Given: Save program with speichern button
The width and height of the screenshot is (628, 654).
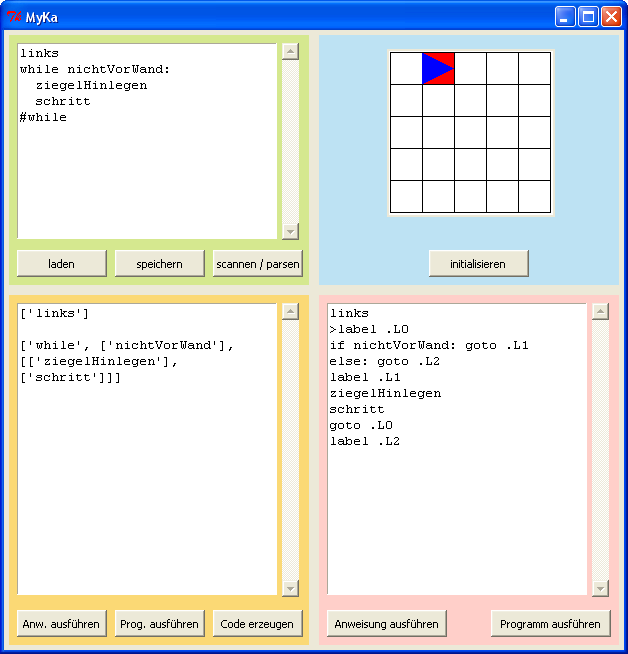Looking at the screenshot, I should [160, 264].
